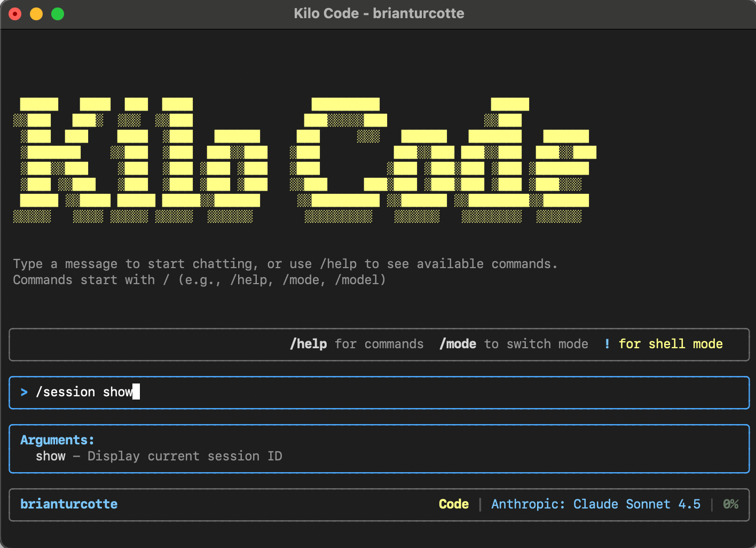Close the terminal window with red button
The image size is (756, 548).
tap(15, 14)
